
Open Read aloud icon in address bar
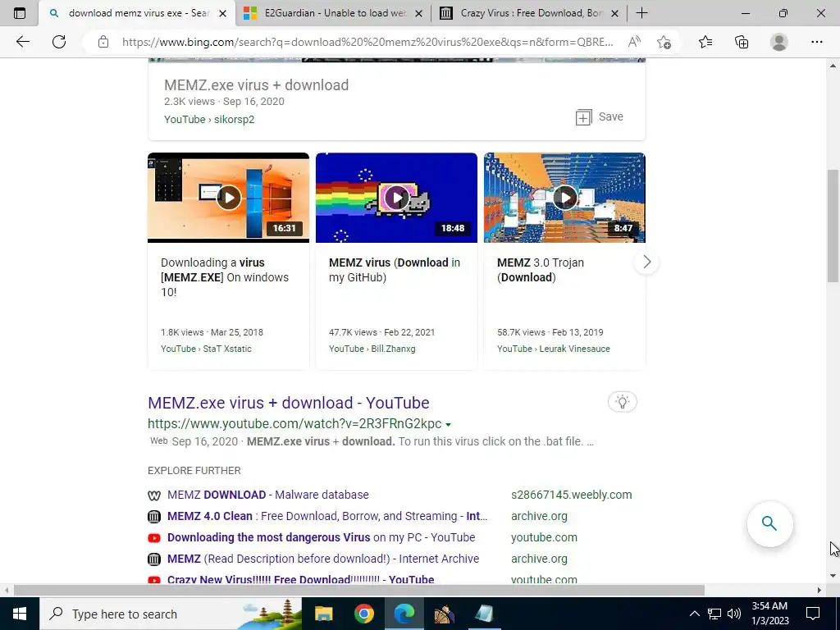tap(634, 42)
